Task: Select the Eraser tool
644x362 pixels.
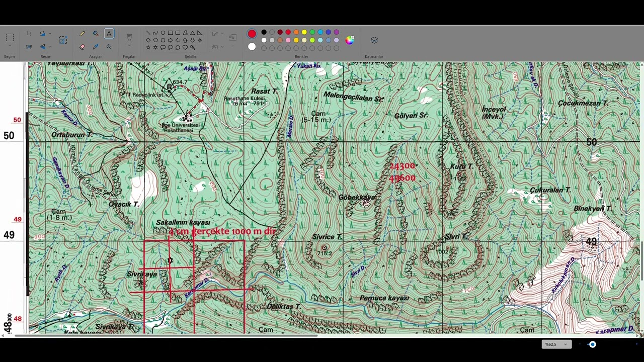Action: point(82,47)
